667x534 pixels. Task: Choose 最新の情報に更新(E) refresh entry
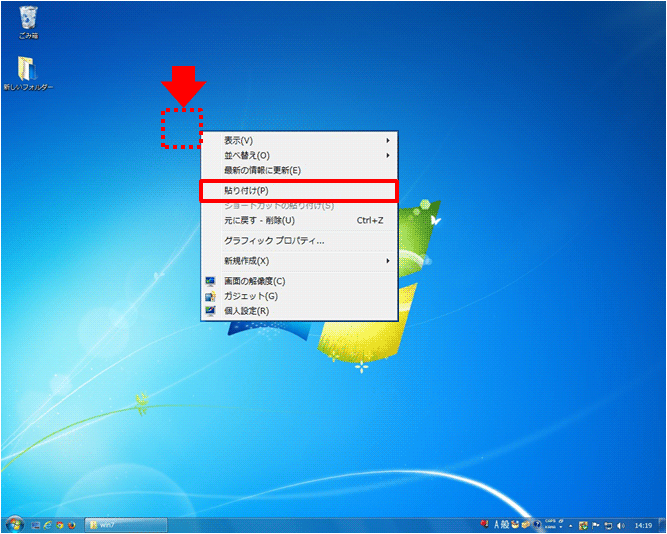pyautogui.click(x=299, y=171)
